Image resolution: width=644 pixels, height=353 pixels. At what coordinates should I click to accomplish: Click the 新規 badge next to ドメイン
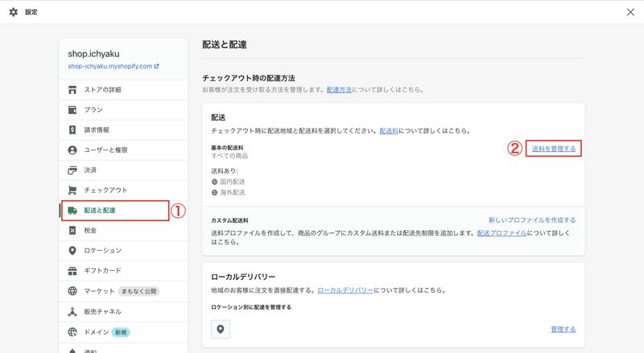click(121, 332)
